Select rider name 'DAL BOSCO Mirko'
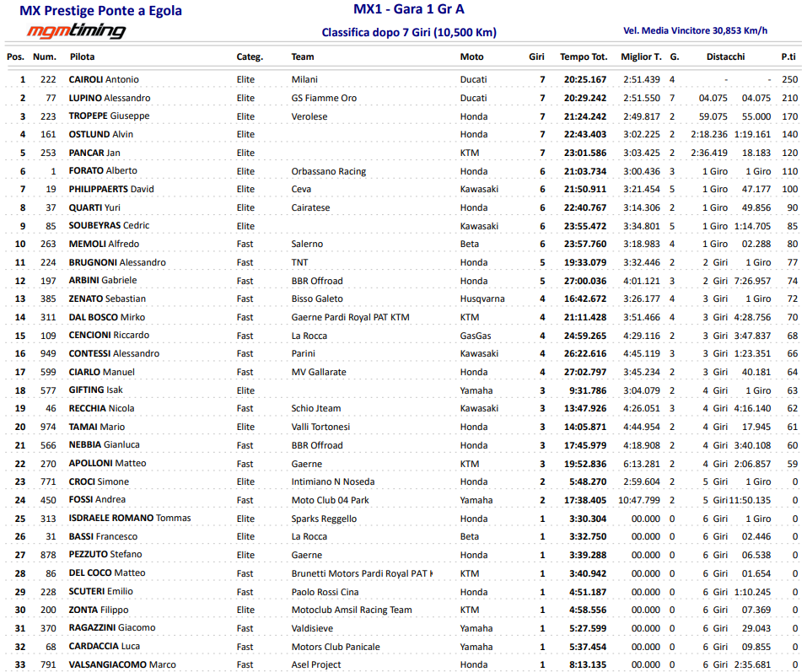The width and height of the screenshot is (807, 672). 107,317
